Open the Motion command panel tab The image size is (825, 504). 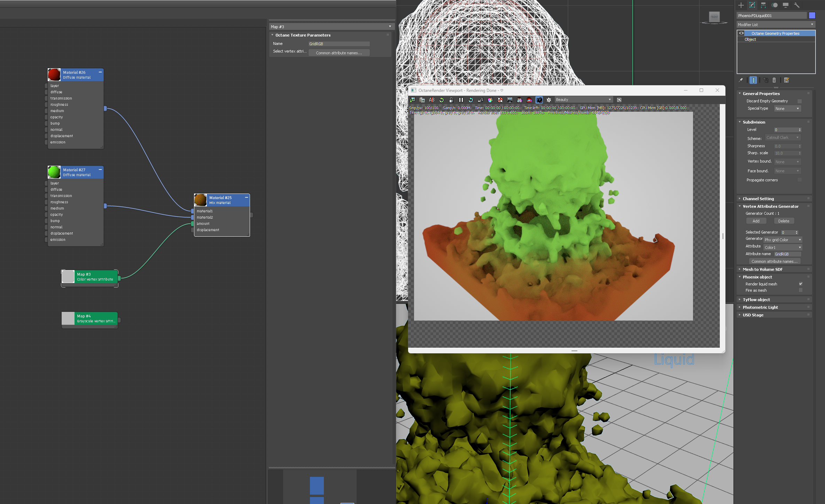pyautogui.click(x=774, y=5)
